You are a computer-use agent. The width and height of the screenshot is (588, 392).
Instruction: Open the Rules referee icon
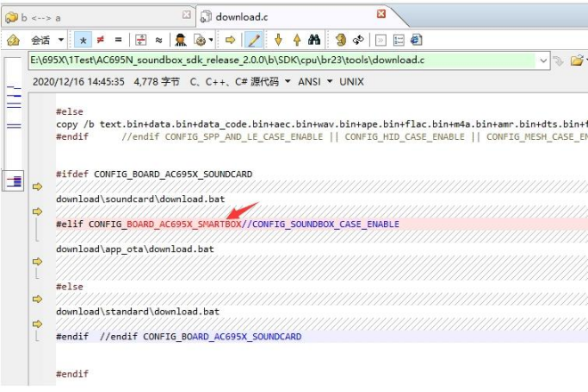point(181,40)
